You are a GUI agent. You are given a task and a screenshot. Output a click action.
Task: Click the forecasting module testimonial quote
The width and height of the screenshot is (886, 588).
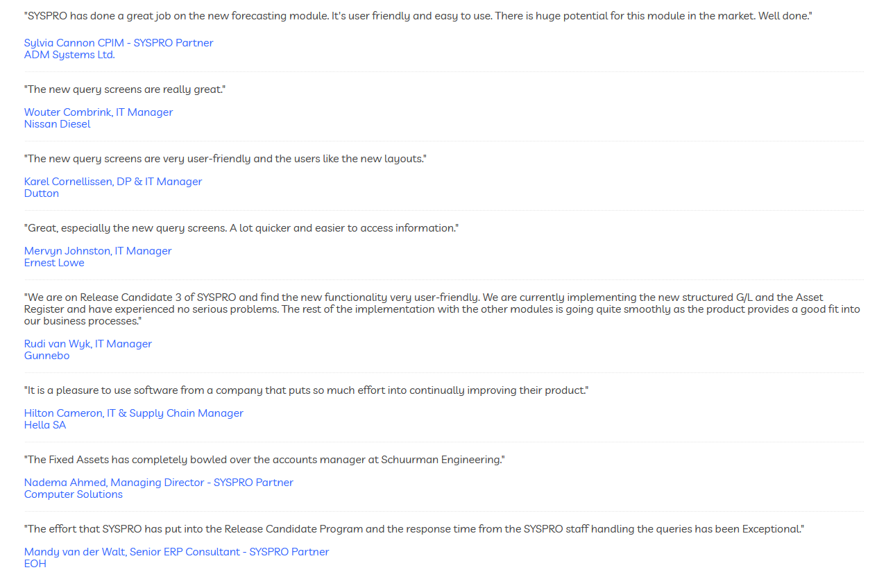pos(418,15)
